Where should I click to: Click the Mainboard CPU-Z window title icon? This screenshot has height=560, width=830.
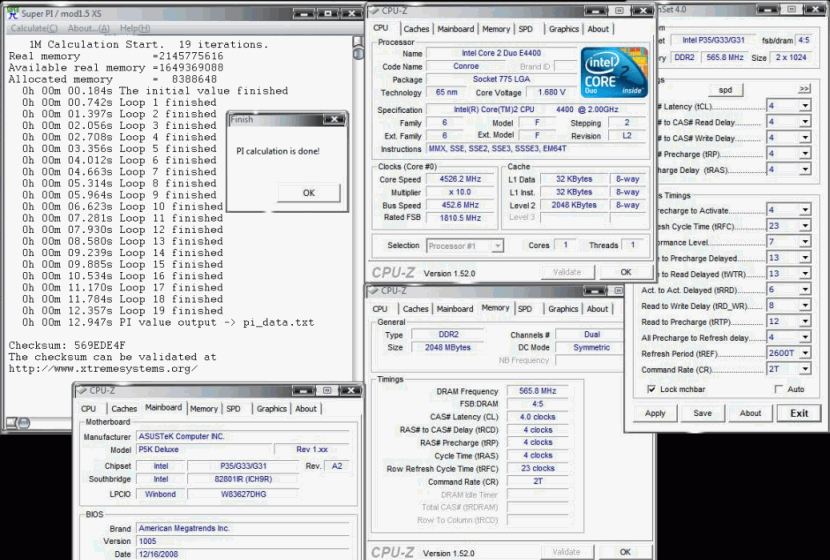[x=82, y=391]
